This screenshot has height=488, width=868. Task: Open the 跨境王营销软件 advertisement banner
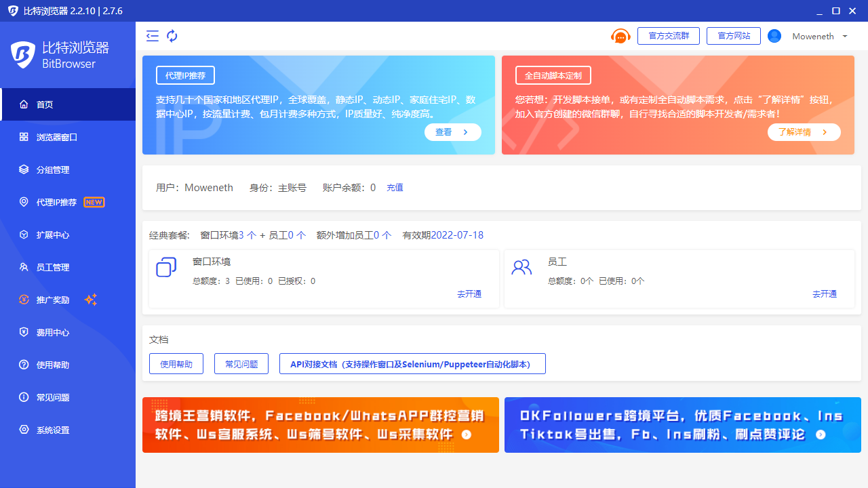point(321,425)
